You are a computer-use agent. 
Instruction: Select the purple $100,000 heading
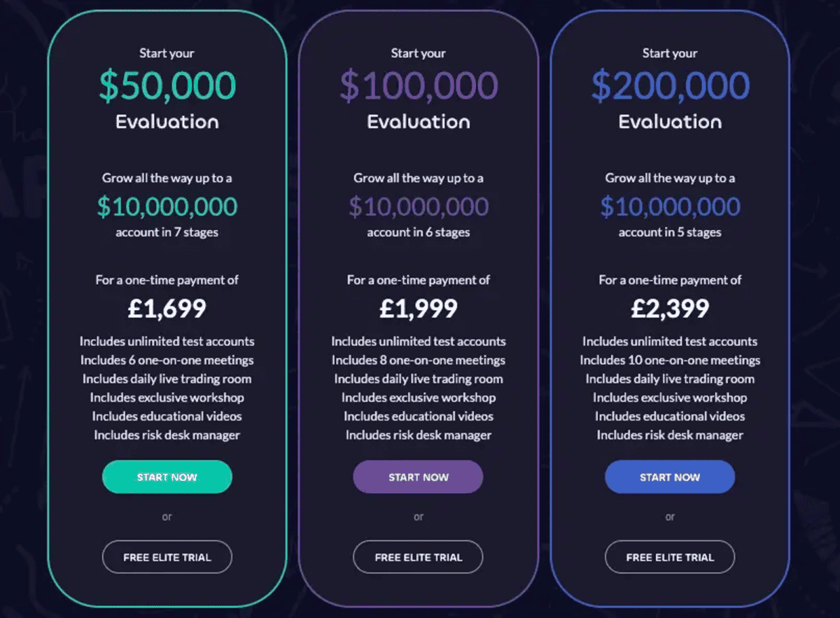pyautogui.click(x=418, y=85)
